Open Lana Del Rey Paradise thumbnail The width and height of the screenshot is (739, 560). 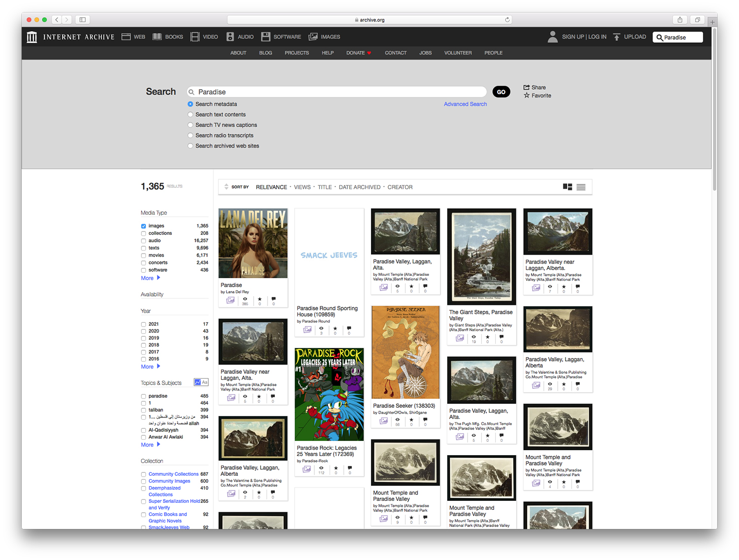[253, 243]
